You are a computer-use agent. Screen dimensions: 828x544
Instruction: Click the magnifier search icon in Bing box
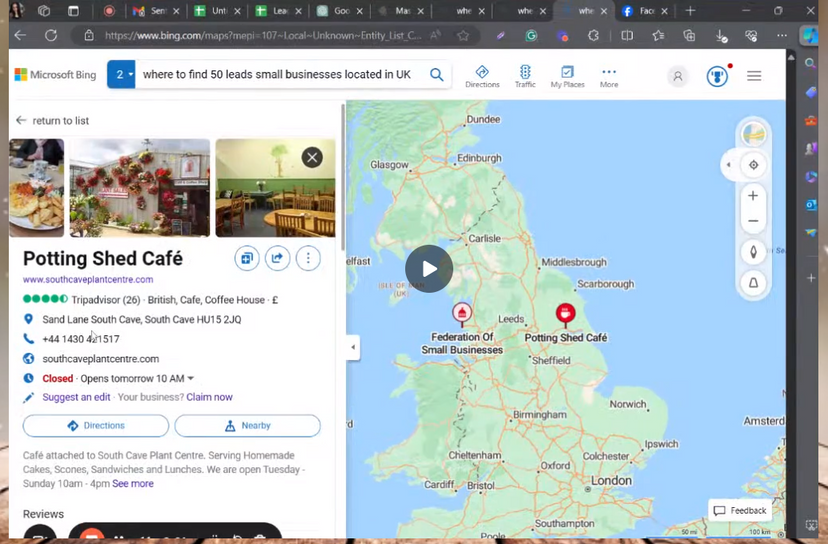[436, 74]
